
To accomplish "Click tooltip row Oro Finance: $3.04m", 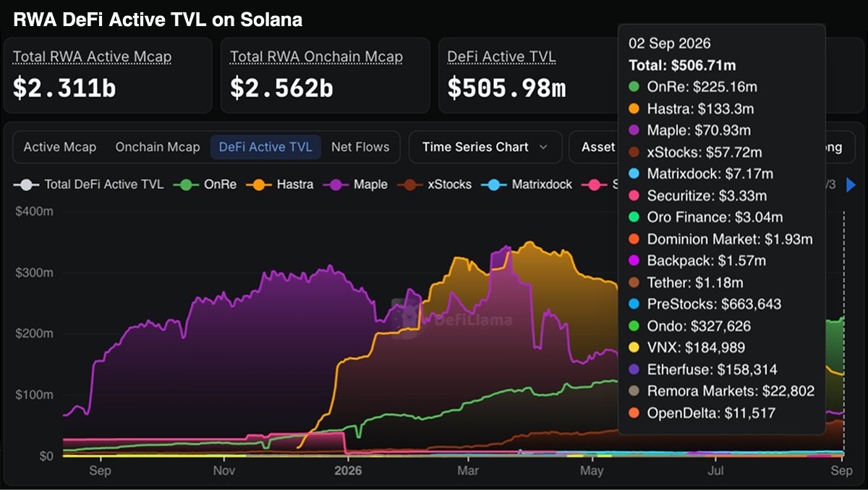I will pos(705,217).
